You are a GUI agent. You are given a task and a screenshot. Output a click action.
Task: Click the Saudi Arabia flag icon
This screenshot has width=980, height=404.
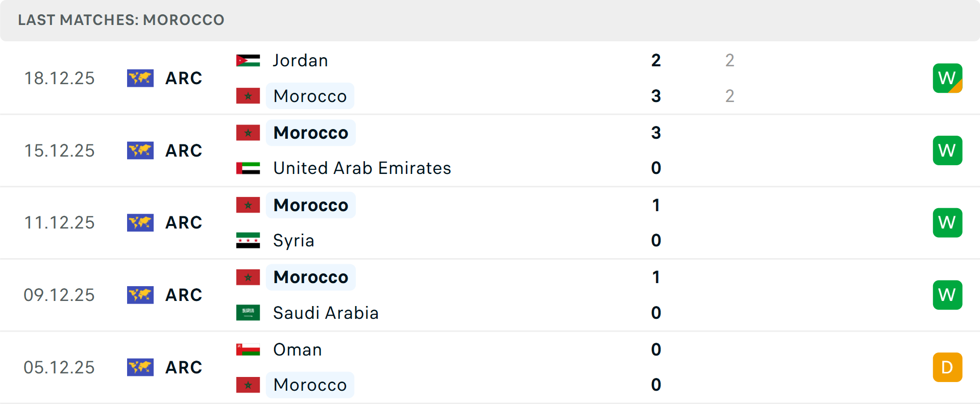tap(248, 313)
